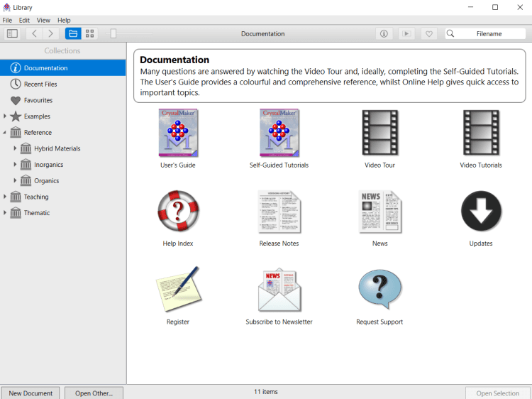Go back with the left arrow
This screenshot has width=532, height=399.
(x=34, y=33)
